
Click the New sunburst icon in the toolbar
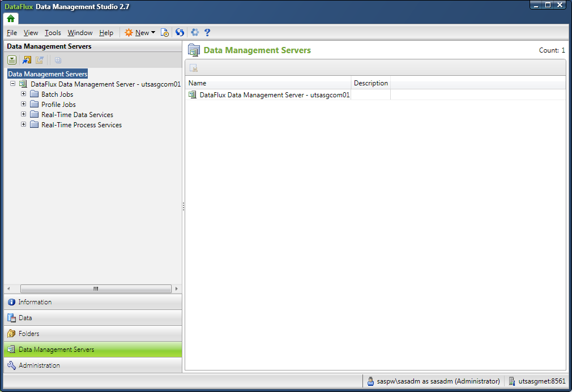(x=129, y=32)
